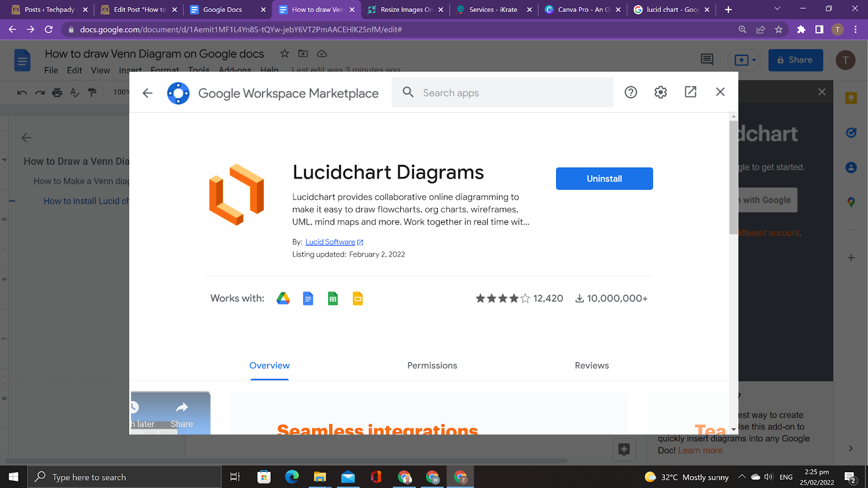Image resolution: width=868 pixels, height=488 pixels.
Task: Click the Google Docs works-with icon
Action: pos(308,298)
